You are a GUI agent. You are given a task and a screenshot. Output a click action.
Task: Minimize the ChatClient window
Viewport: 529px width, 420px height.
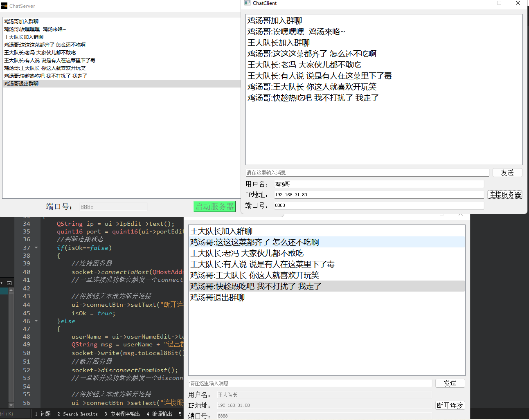click(x=481, y=3)
